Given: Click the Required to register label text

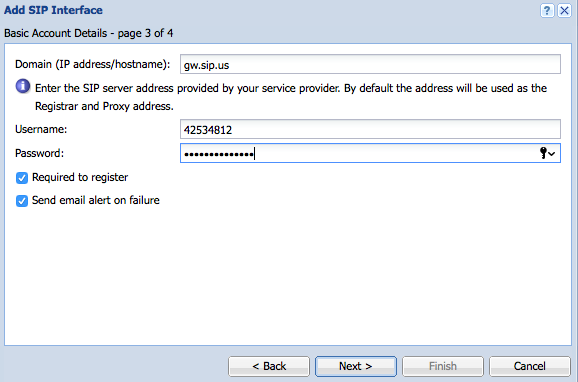Looking at the screenshot, I should coord(80,177).
